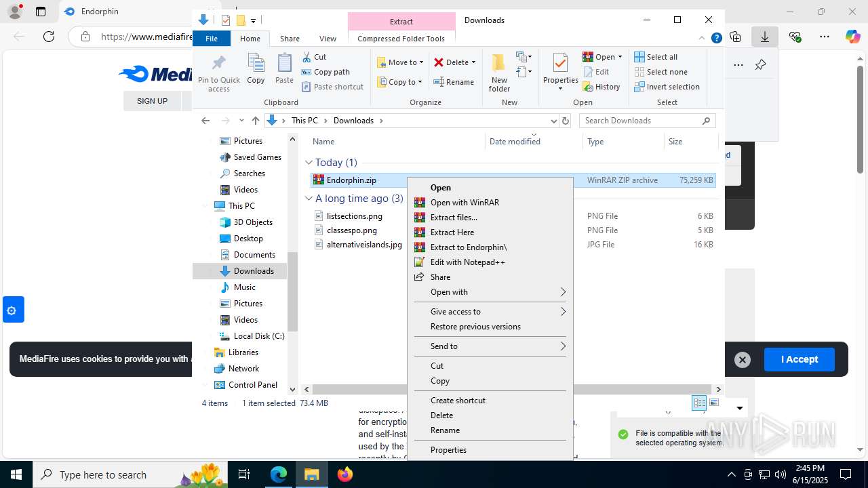The width and height of the screenshot is (868, 488).
Task: Open address bar history dropdown
Action: coord(553,121)
